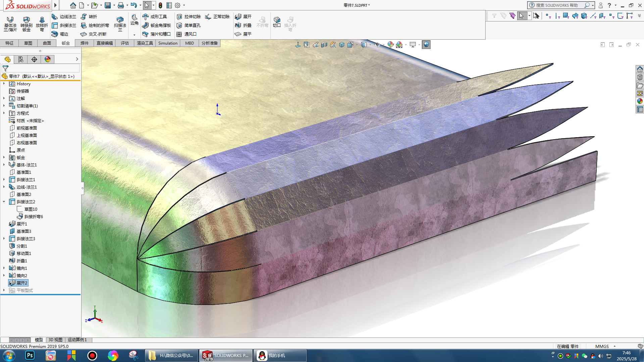Open the 扫描法兰 tool
Screen dimensions: 644x362
(x=120, y=24)
